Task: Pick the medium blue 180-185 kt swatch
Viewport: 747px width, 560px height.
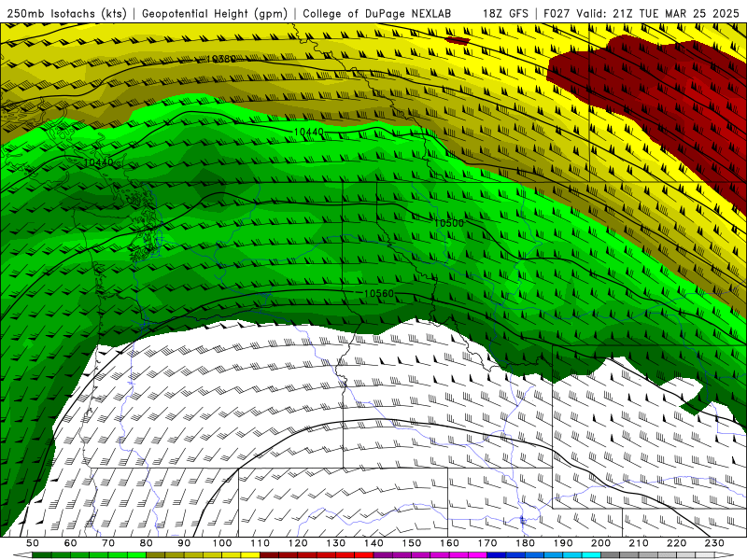Action: coord(534,554)
